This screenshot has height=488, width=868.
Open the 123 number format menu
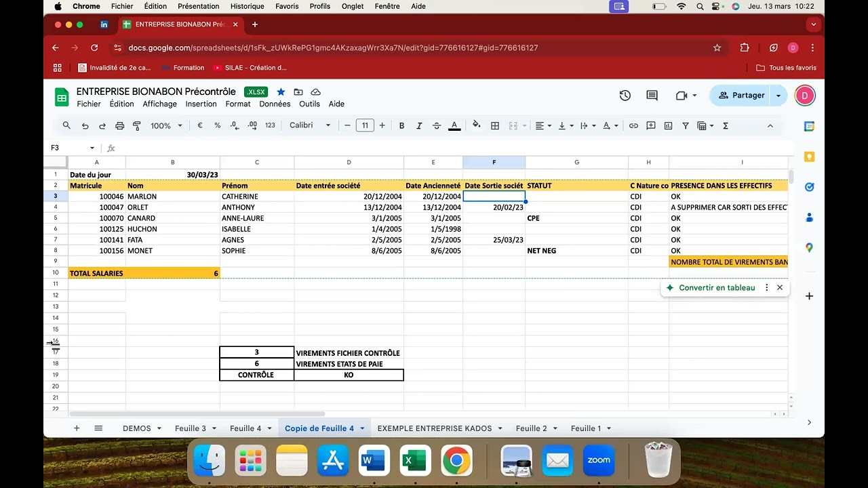point(270,125)
